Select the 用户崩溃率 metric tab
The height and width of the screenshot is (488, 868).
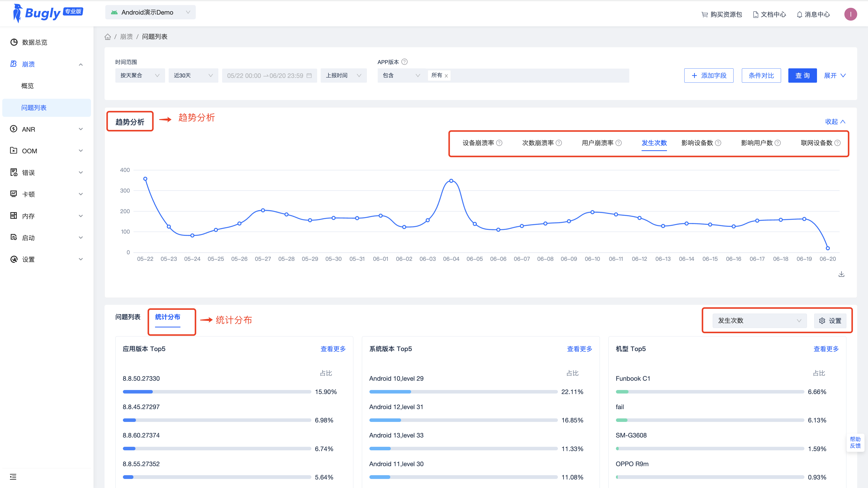coord(597,143)
